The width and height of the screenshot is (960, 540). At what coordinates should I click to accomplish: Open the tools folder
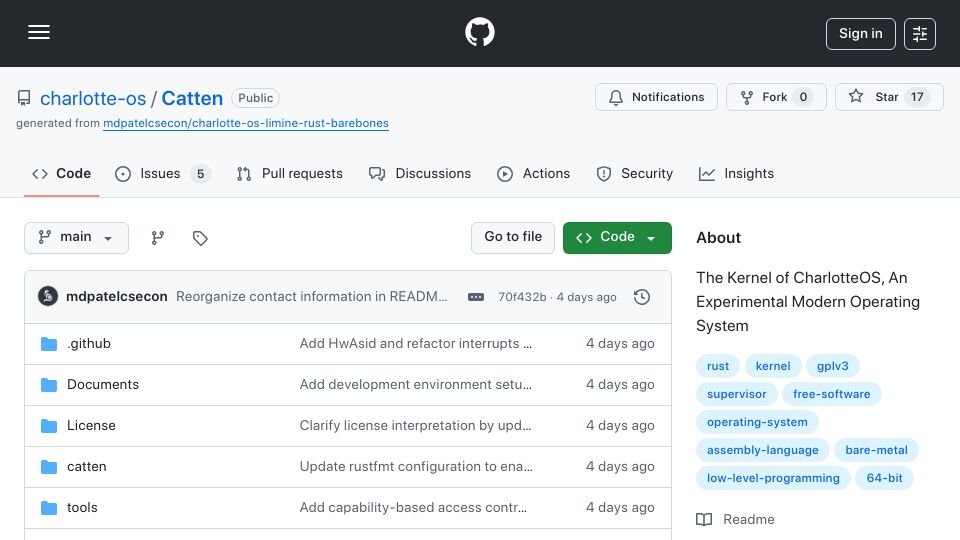82,508
